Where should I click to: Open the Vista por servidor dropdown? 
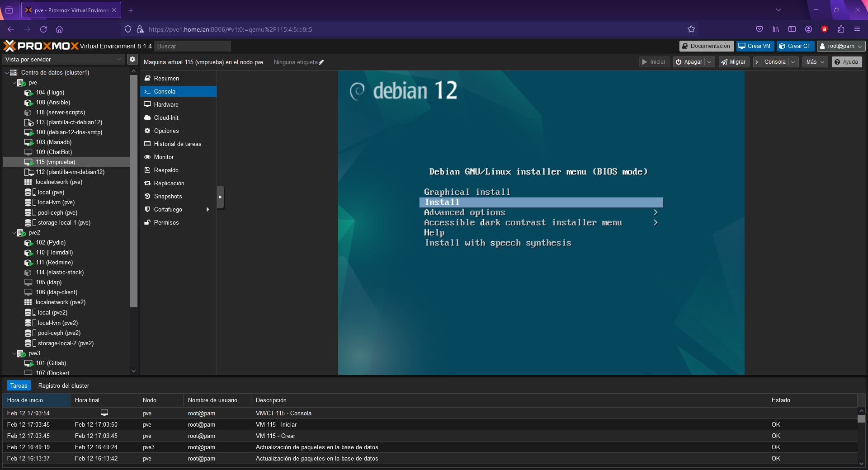(x=63, y=59)
